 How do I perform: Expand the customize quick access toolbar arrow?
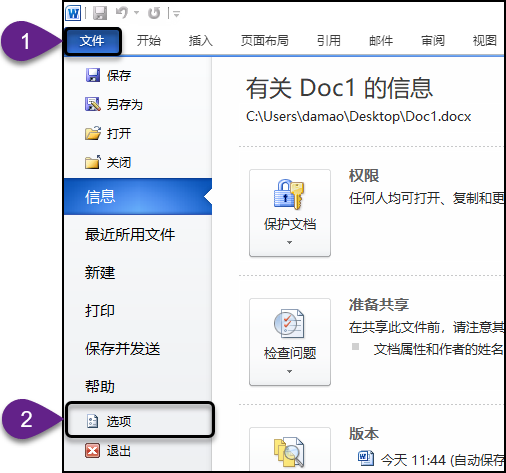177,14
